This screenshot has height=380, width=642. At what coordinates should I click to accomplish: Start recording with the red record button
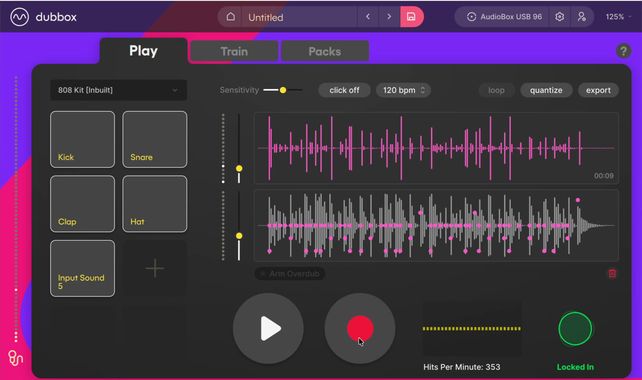click(x=360, y=328)
